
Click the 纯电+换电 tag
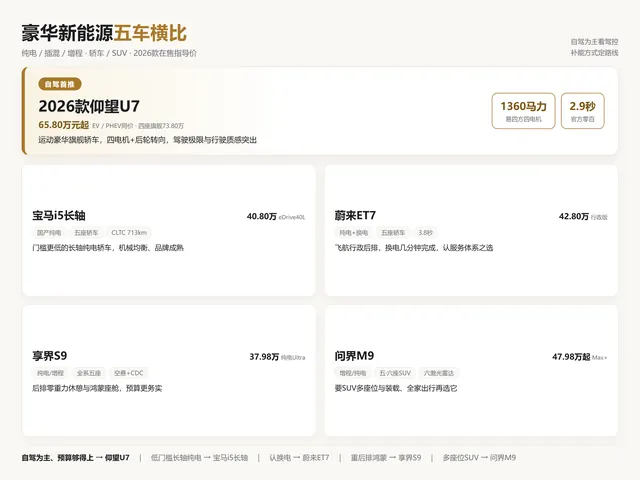tap(353, 233)
